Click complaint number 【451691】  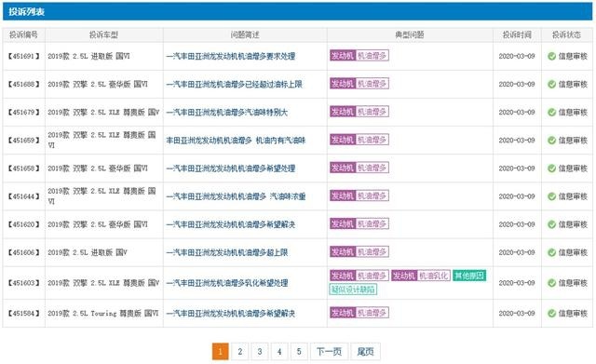point(23,56)
